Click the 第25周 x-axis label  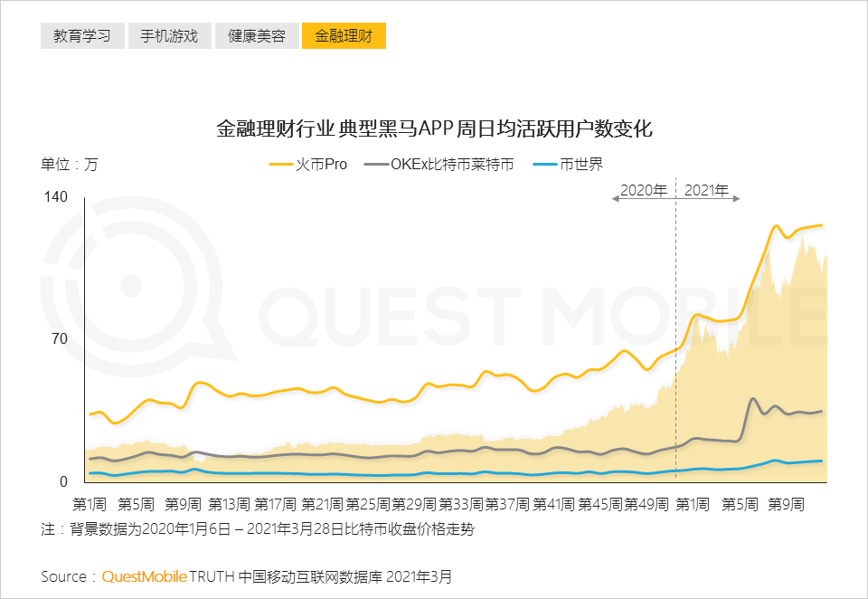pos(368,504)
